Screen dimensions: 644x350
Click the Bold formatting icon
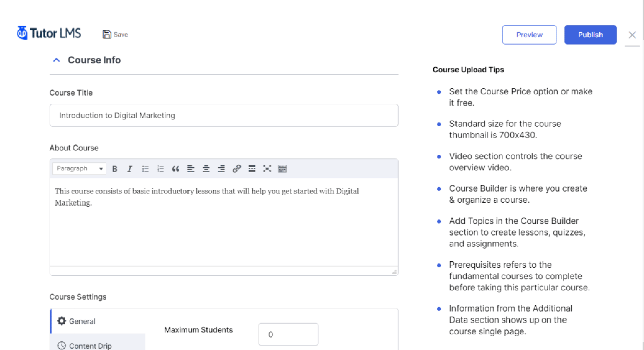pyautogui.click(x=115, y=169)
